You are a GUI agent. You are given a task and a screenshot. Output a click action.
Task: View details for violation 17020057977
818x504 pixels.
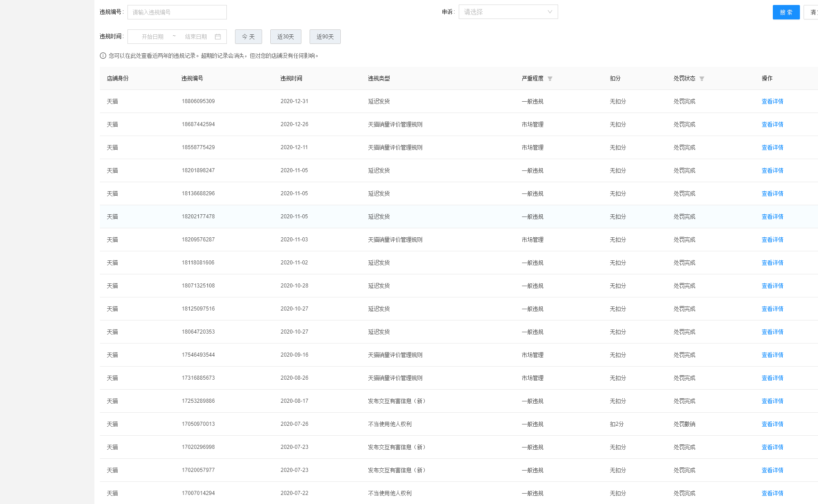[772, 470]
